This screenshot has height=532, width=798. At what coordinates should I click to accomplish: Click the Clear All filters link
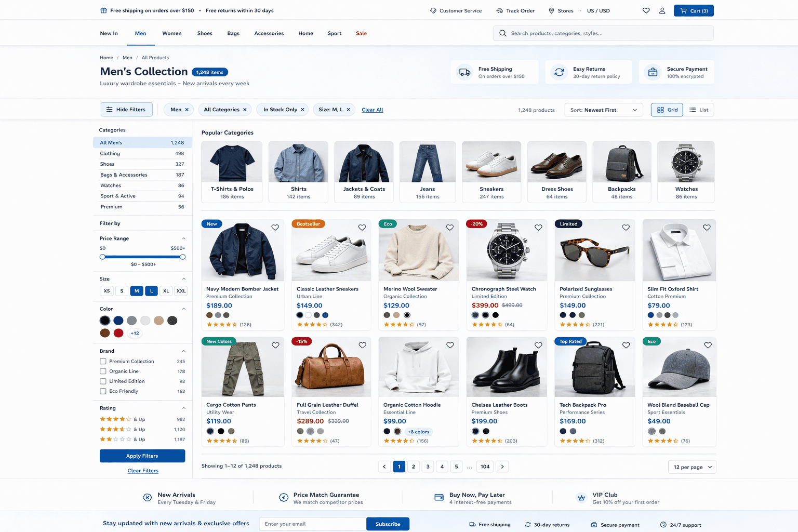coord(372,110)
